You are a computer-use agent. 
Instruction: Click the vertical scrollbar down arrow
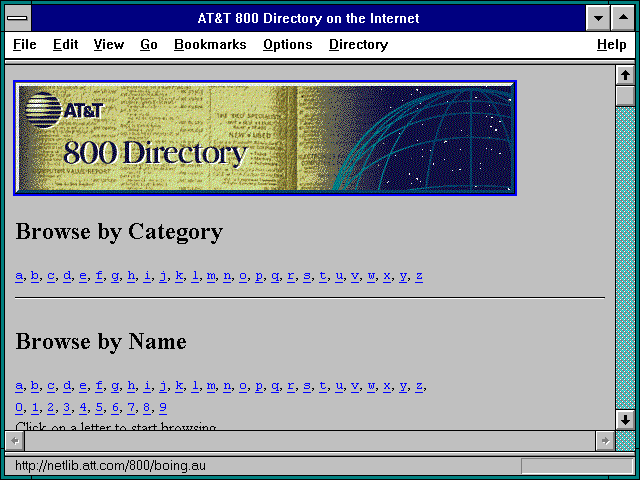pyautogui.click(x=625, y=420)
